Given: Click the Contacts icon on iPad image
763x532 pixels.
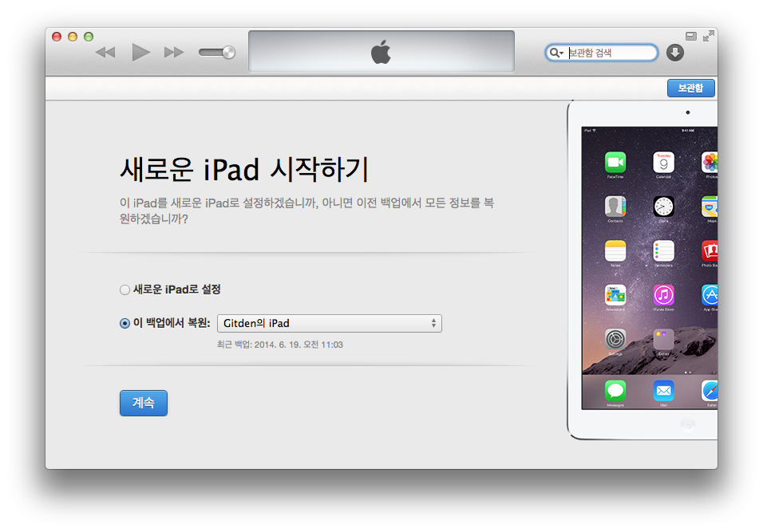Looking at the screenshot, I should click(x=615, y=207).
